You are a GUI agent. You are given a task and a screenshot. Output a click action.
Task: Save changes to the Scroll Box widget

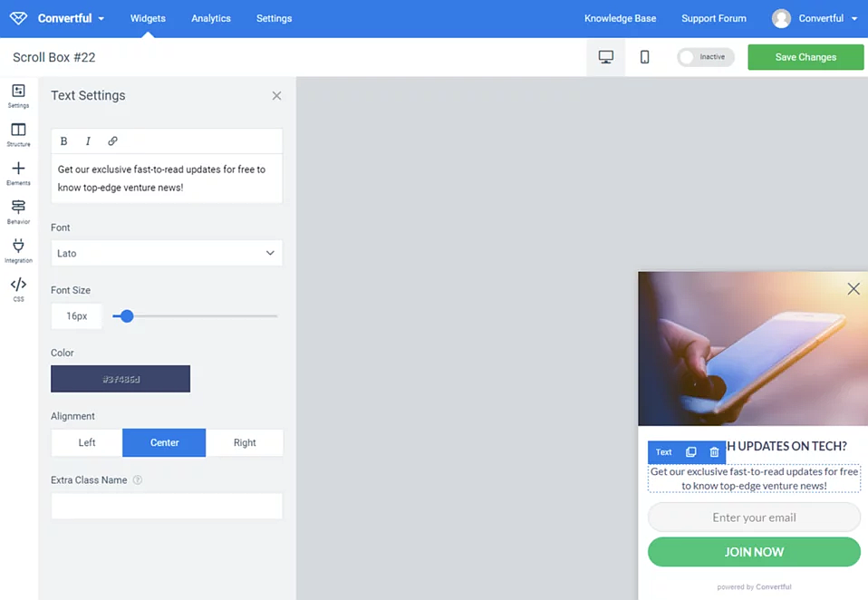coord(805,56)
